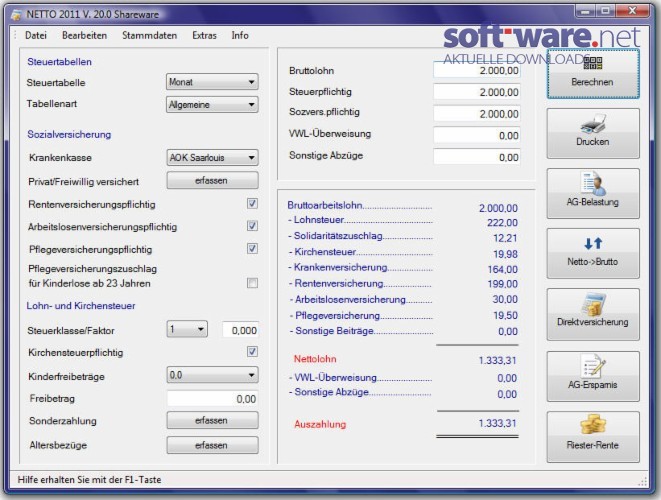Open the Tabellenart Allgemeine dropdown
This screenshot has height=500, width=661.
coord(212,105)
